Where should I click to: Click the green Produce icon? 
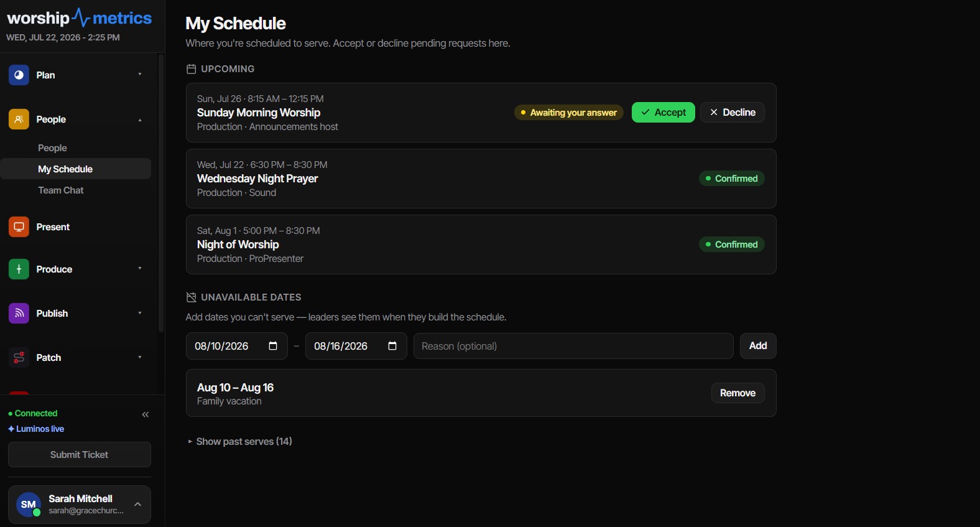click(x=19, y=269)
